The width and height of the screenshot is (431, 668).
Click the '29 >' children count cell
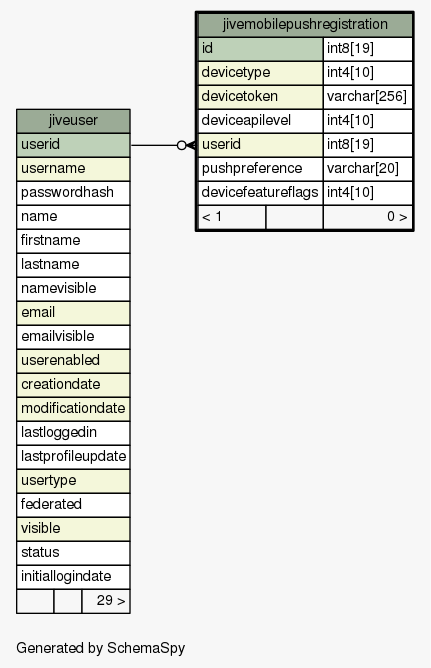coord(106,601)
